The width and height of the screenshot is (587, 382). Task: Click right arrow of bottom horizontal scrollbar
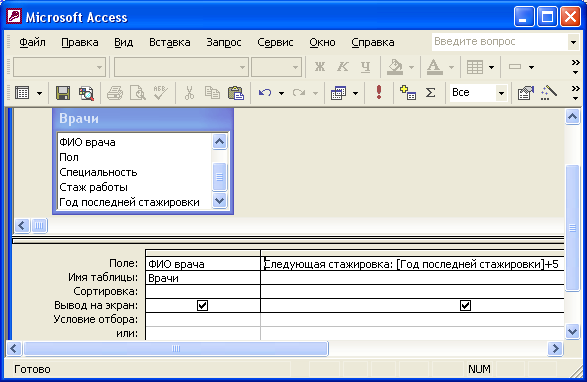[x=555, y=349]
